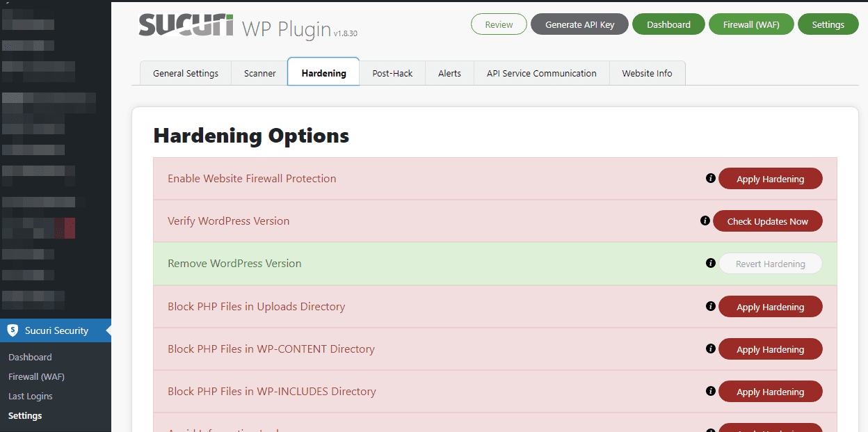Screen dimensions: 868x432
Task: Click info icon for Block PHP Files in WP-CONTENT Directory
Action: [711, 349]
